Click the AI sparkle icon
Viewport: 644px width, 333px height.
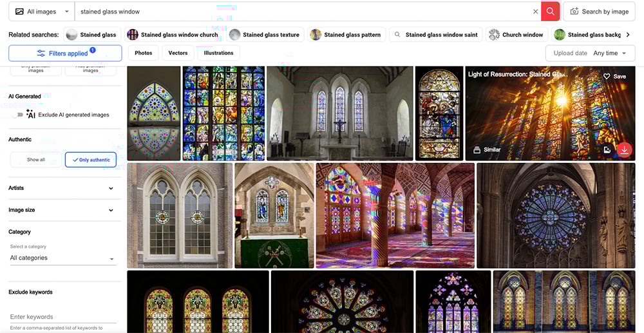point(30,114)
